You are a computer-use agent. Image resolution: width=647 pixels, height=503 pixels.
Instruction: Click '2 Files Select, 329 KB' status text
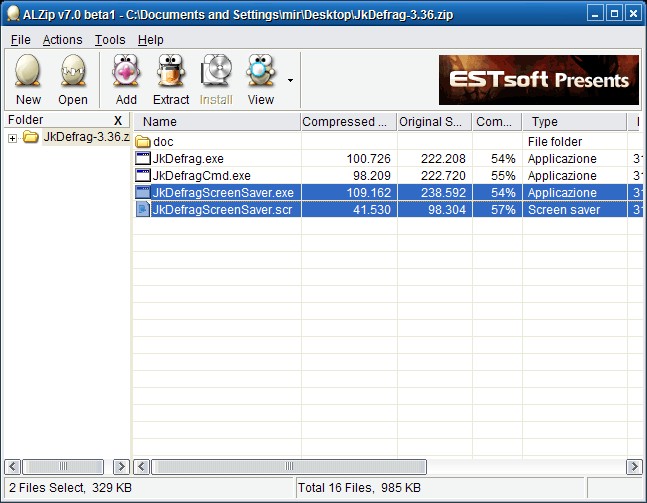70,488
